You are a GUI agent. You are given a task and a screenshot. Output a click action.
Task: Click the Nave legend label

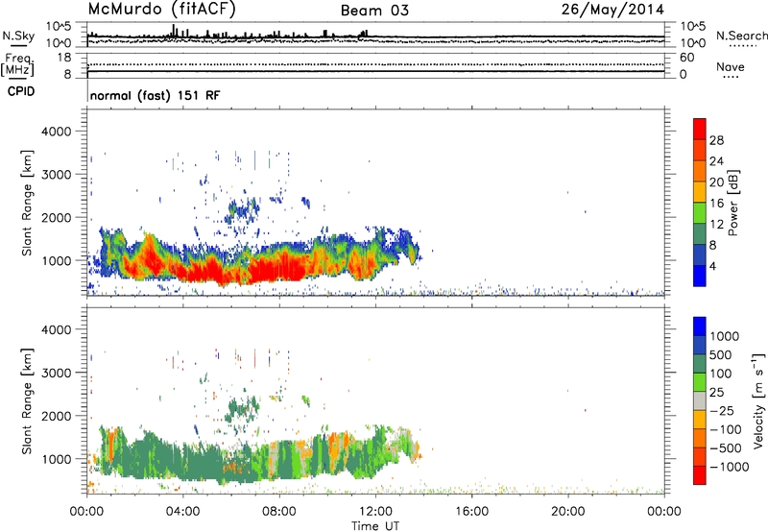(731, 67)
